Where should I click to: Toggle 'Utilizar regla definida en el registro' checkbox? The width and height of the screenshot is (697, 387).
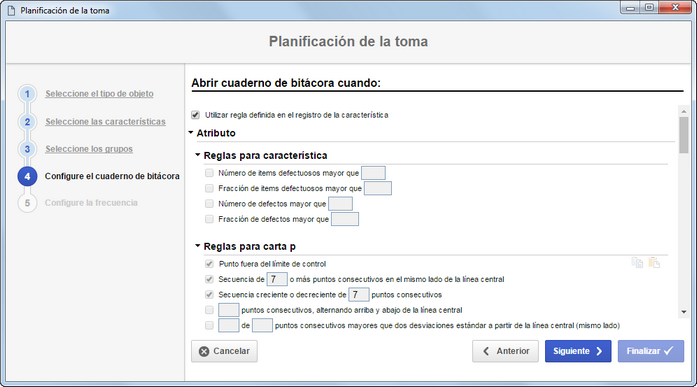[x=195, y=115]
